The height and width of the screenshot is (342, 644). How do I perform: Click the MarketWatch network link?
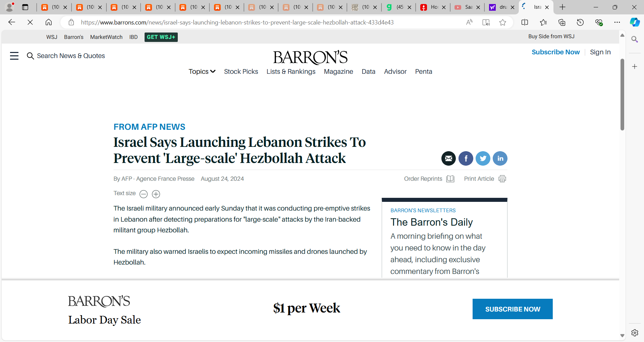coord(106,37)
